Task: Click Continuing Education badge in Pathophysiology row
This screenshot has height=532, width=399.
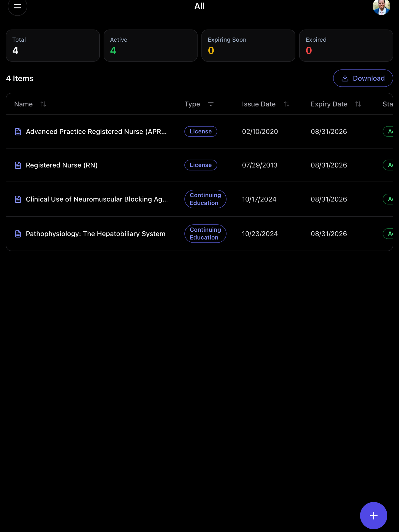Action: coord(205,234)
